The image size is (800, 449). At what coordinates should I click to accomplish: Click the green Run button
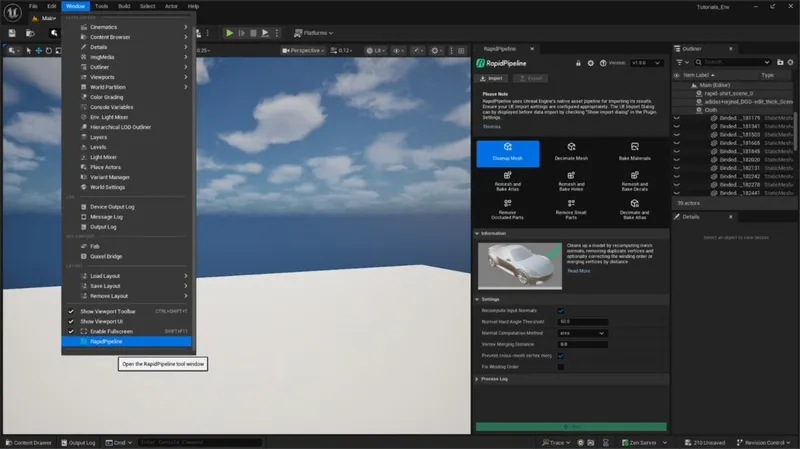pyautogui.click(x=571, y=427)
